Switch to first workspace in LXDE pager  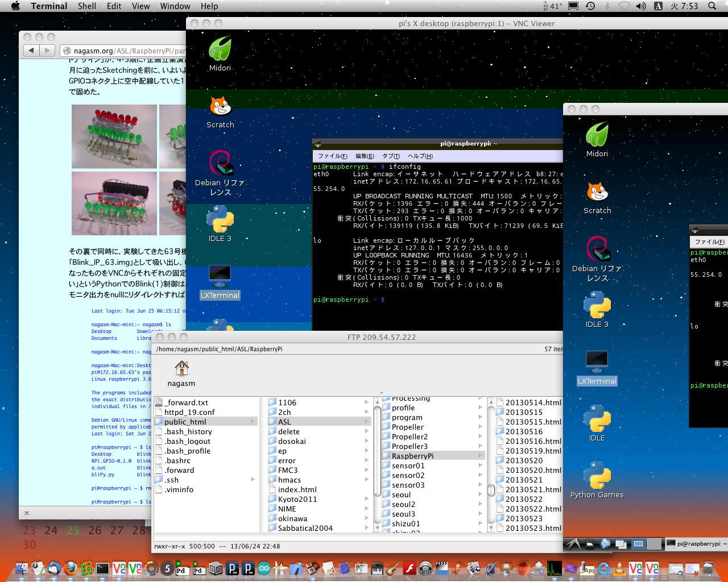(639, 544)
